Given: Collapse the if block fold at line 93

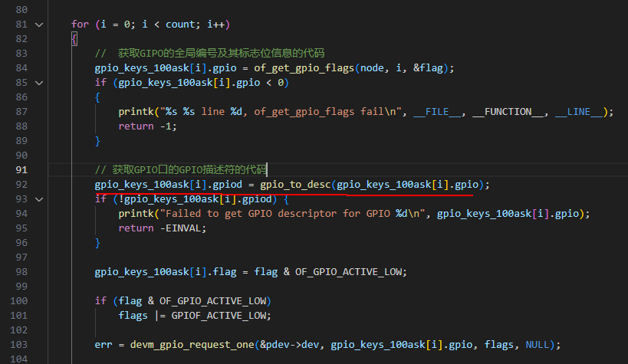Looking at the screenshot, I should point(39,199).
